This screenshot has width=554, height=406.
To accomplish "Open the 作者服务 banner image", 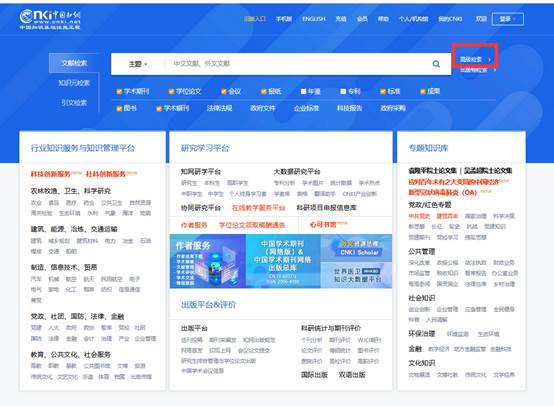I will click(208, 261).
